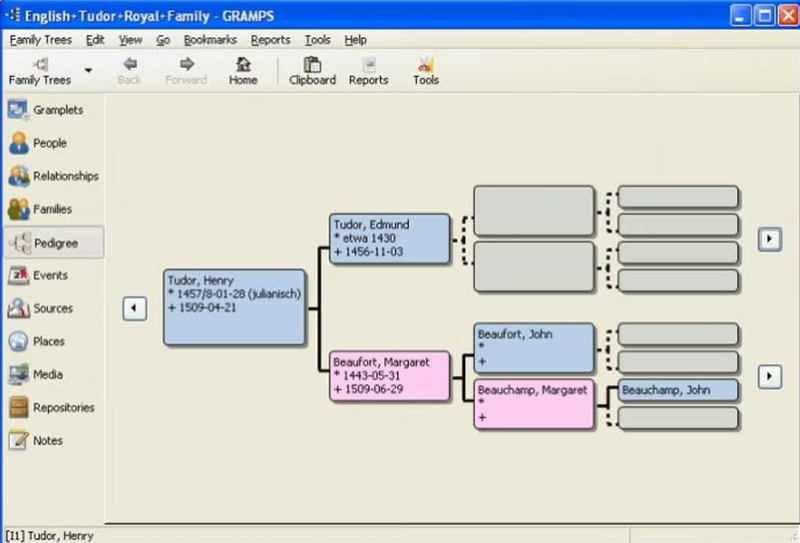
Task: Select Beaufort, Margaret person box
Action: pos(390,376)
